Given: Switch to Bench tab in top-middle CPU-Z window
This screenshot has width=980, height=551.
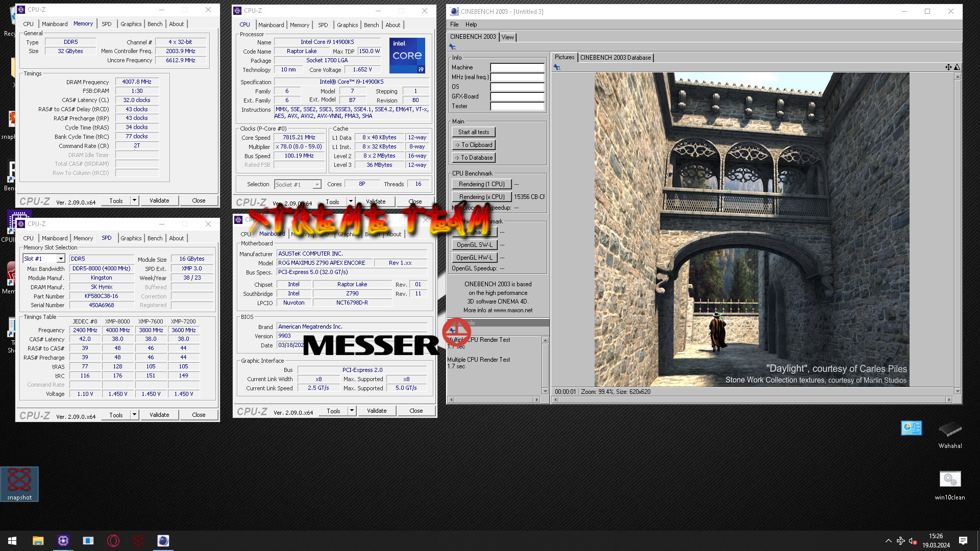Looking at the screenshot, I should 371,25.
